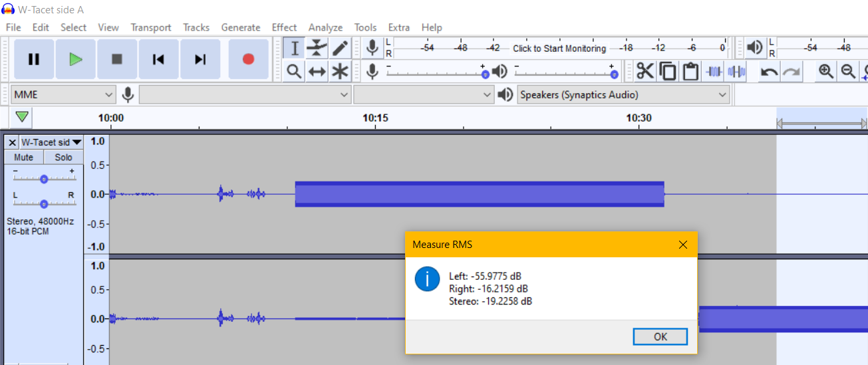Skip to end of the project
Image resolution: width=868 pixels, height=365 pixels.
pos(200,59)
